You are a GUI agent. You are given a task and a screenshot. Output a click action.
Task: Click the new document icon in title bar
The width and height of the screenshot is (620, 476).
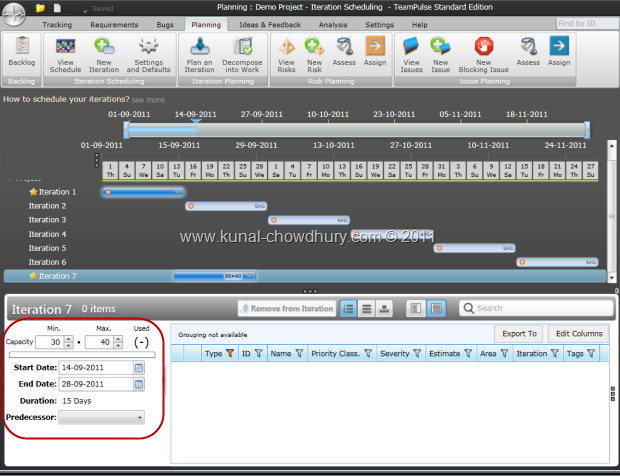point(57,8)
